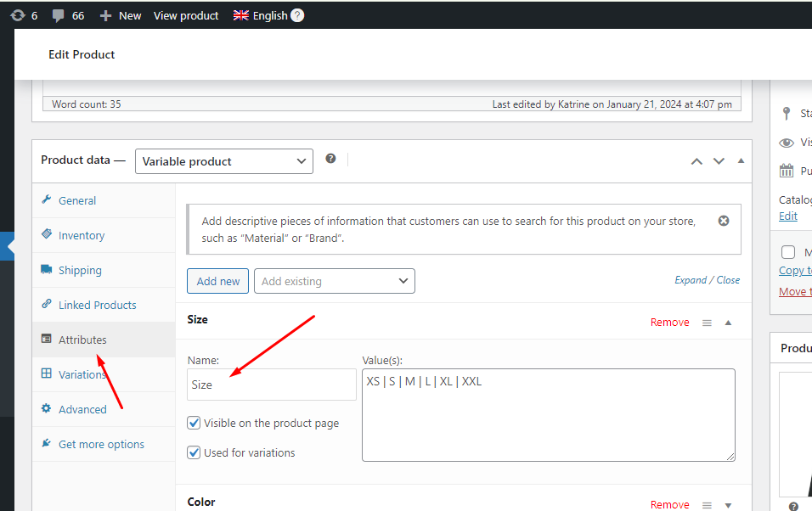Image resolution: width=812 pixels, height=511 pixels.
Task: Click the help icon next to product type
Action: (x=330, y=159)
